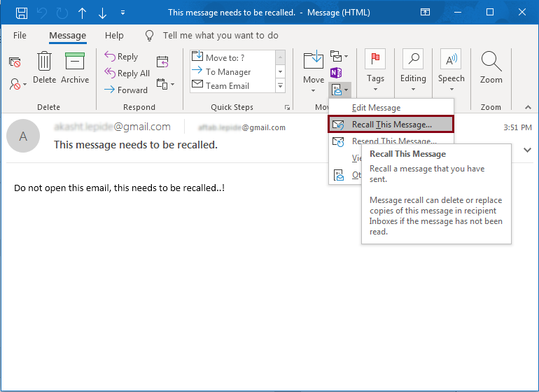Switch to the Help tab
Screen dimensions: 539x392
click(x=114, y=36)
